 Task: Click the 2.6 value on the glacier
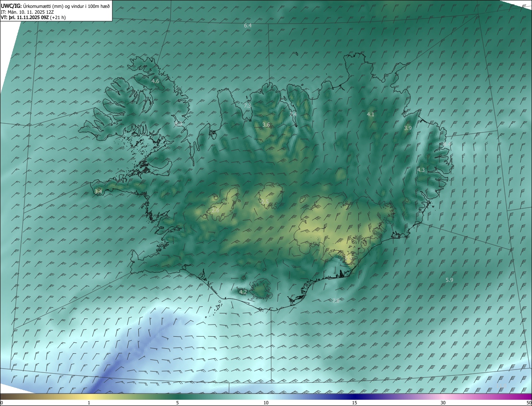coord(215,210)
